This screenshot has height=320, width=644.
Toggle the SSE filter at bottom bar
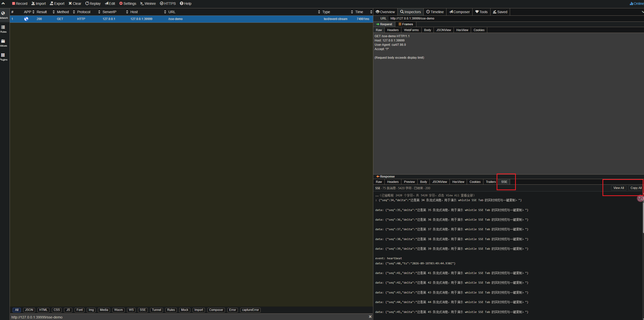coord(143,310)
